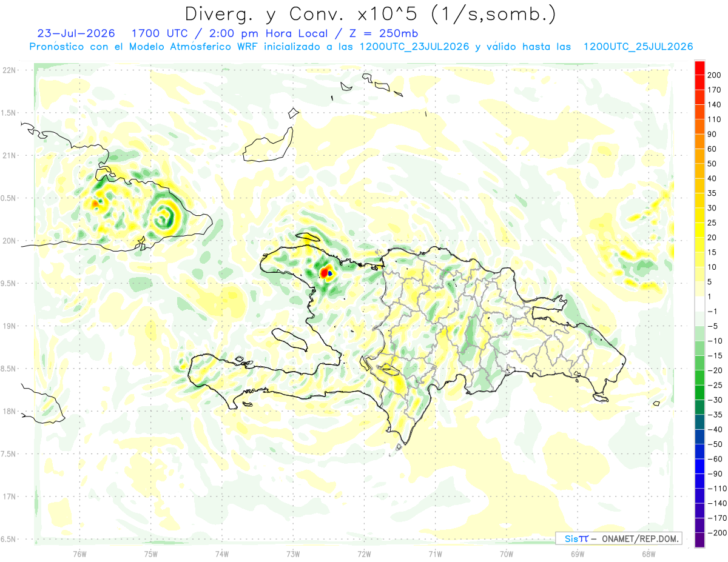
Task: Click the '68W' longitude label
Action: [649, 554]
